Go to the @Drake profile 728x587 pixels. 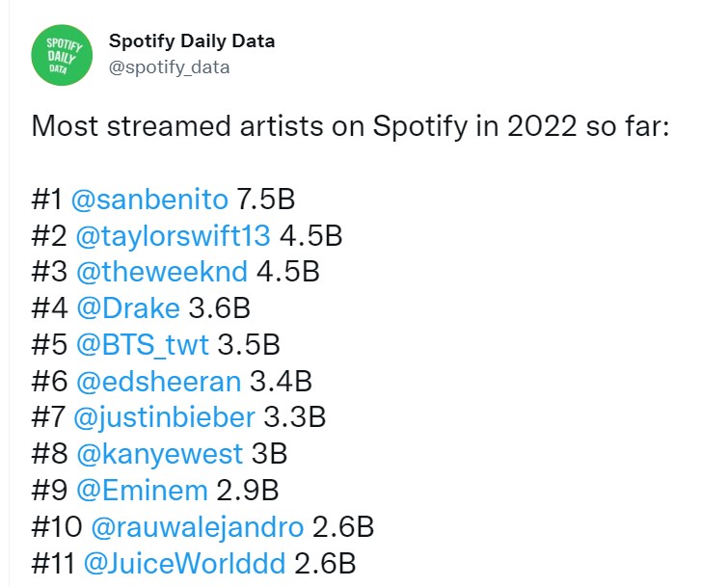[127, 308]
